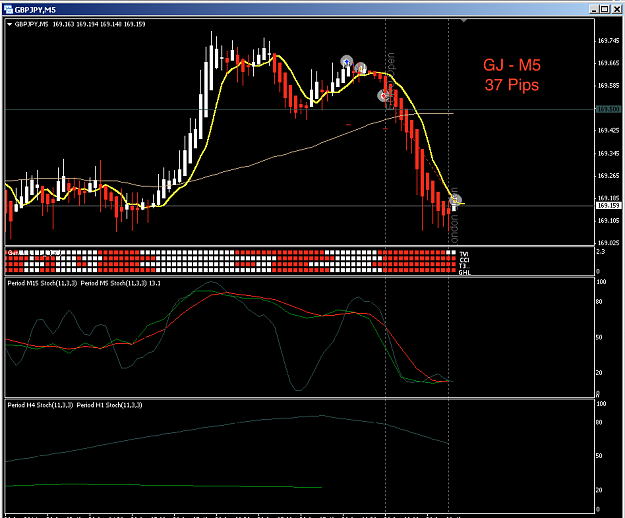Open the small triangle menu beside the GBPJPY,M5 chart label
This screenshot has height=518, width=625.
coord(10,24)
